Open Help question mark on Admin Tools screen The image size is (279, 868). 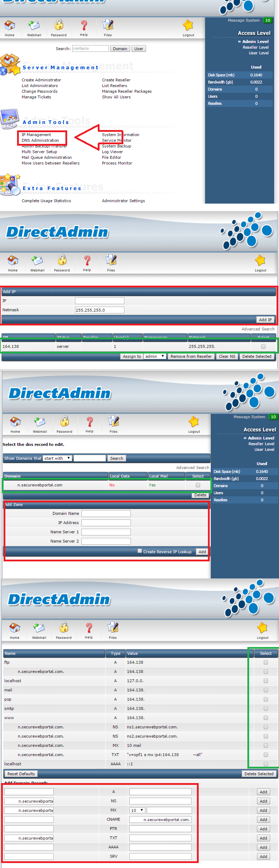[84, 25]
